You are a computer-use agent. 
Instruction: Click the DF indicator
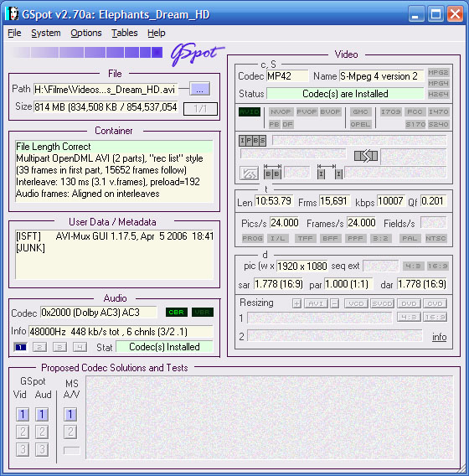pyautogui.click(x=287, y=124)
